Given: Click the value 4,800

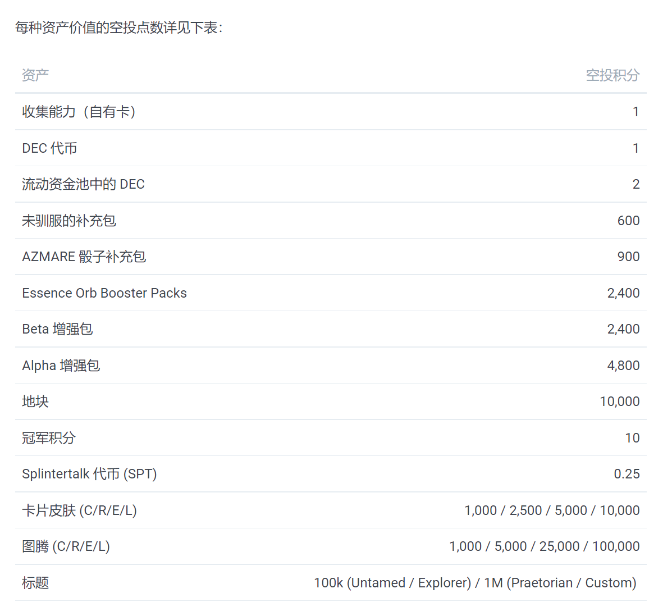Looking at the screenshot, I should [623, 366].
